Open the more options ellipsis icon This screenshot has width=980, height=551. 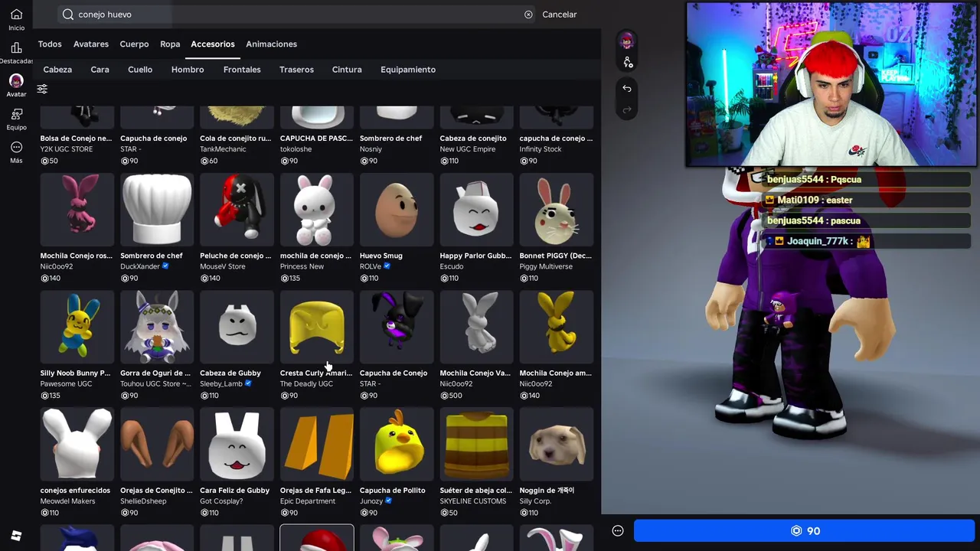[618, 531]
